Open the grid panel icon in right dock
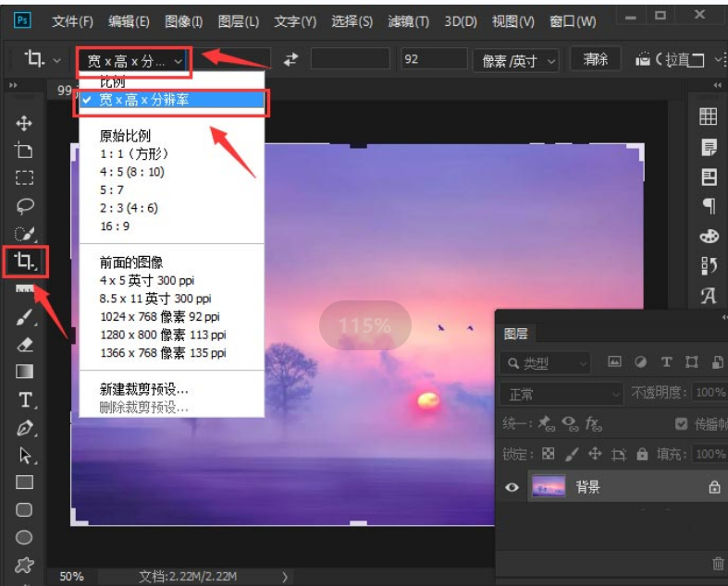 point(708,116)
